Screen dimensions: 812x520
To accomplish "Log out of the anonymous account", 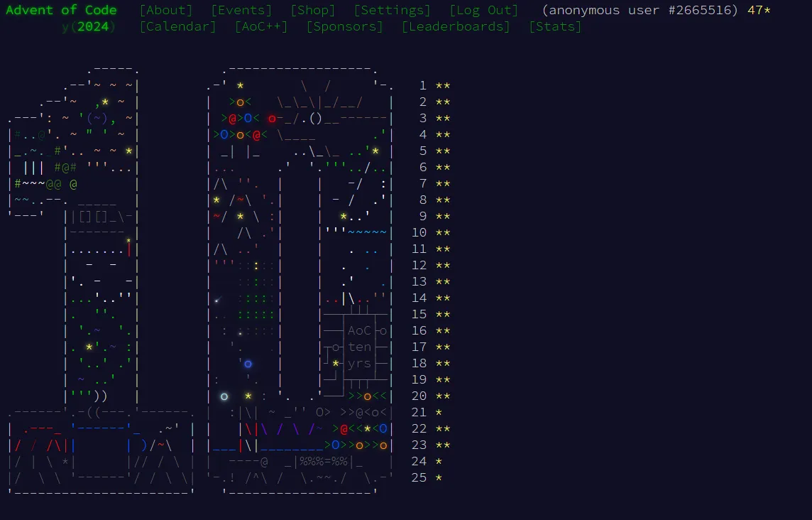I will coord(483,10).
